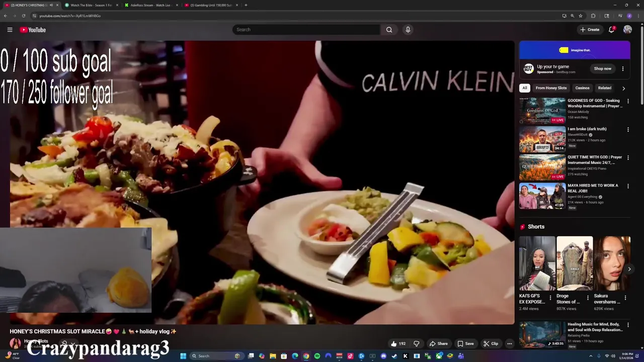This screenshot has width=644, height=362.
Task: Open KAI'S GF'S EX EXPOSE short thumbnail
Action: click(537, 263)
